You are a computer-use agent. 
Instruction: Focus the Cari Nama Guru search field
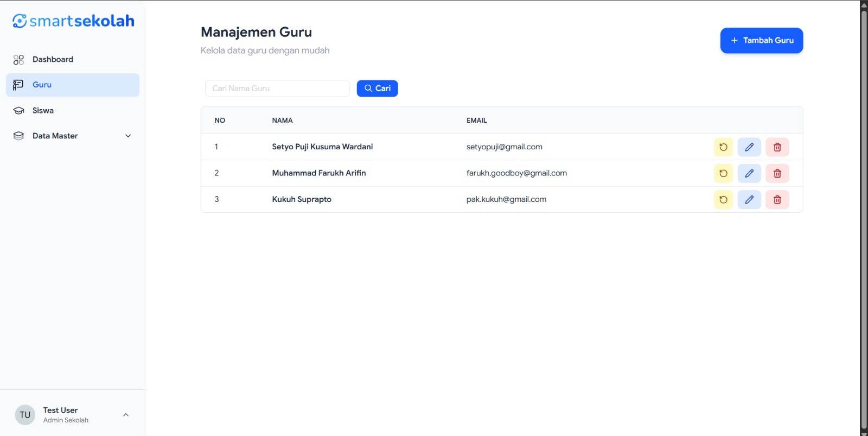277,89
